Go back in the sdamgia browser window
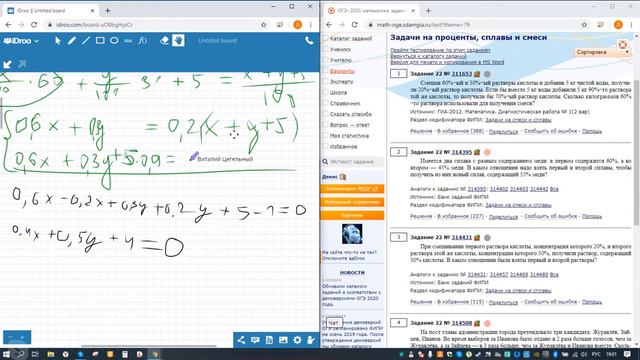 (329, 25)
